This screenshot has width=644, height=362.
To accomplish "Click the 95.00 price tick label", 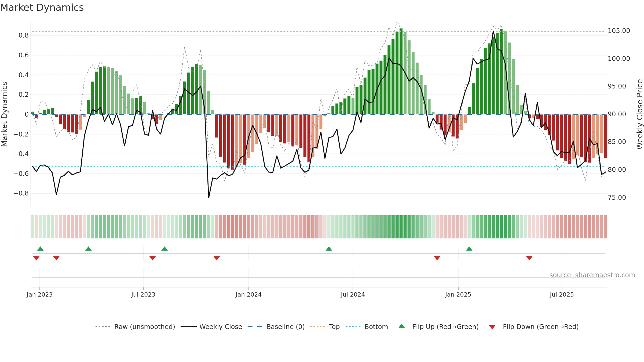I will click(x=617, y=86).
